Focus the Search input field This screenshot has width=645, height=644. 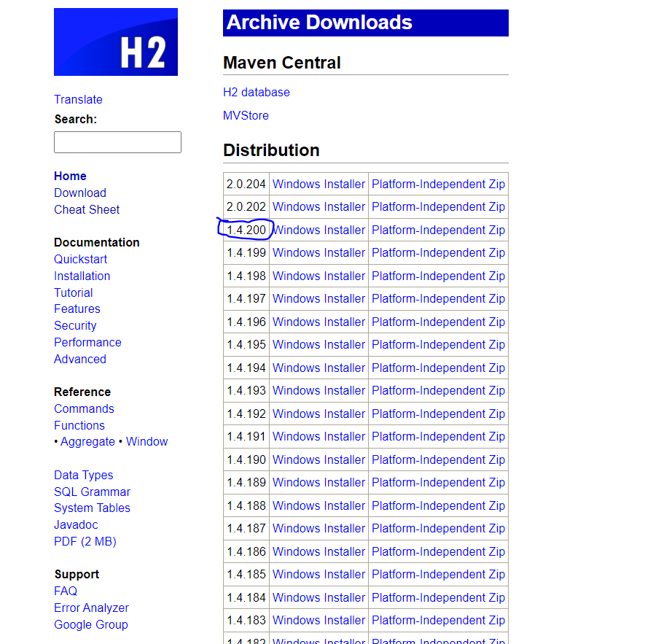117,142
